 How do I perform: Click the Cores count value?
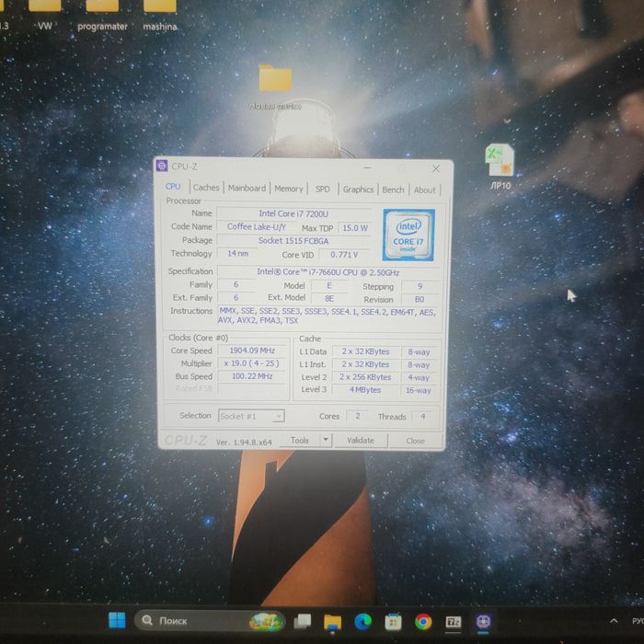click(357, 416)
